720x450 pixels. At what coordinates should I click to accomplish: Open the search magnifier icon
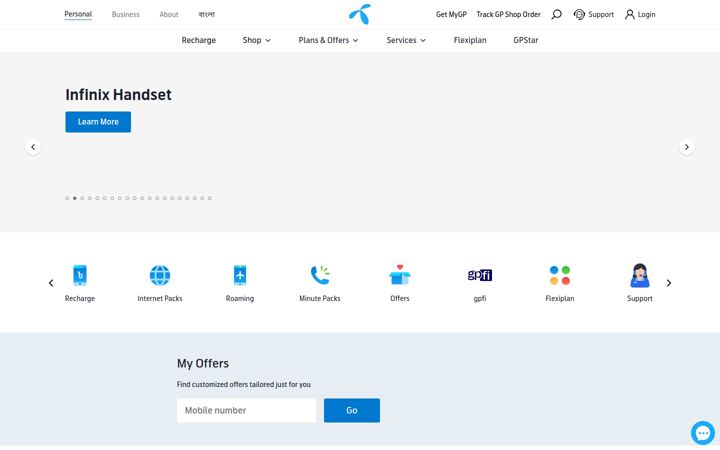[557, 14]
